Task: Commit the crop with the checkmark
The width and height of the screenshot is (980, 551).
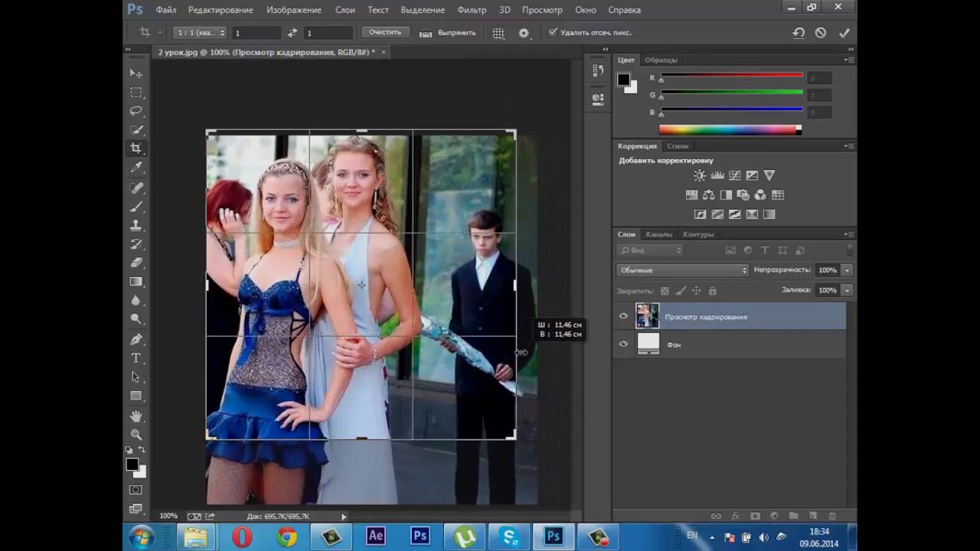Action: point(844,33)
